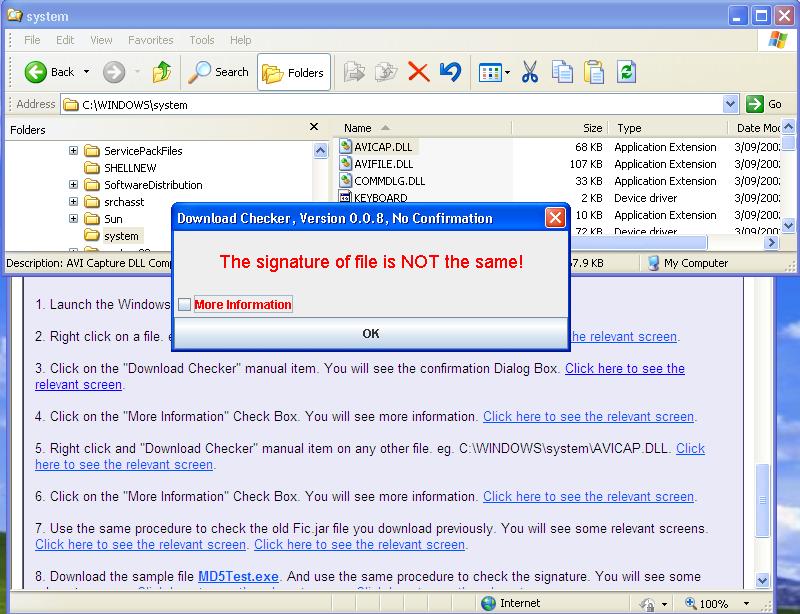Click the Windows flag logo icon
This screenshot has height=614, width=800.
[x=777, y=40]
